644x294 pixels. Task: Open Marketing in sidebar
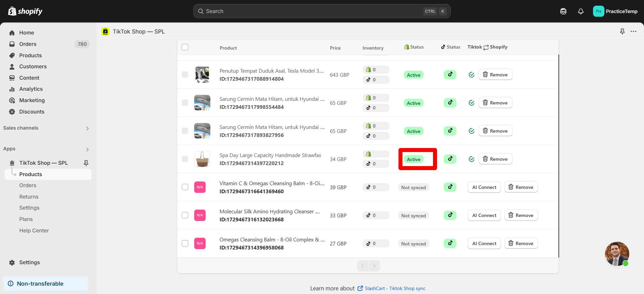tap(32, 100)
